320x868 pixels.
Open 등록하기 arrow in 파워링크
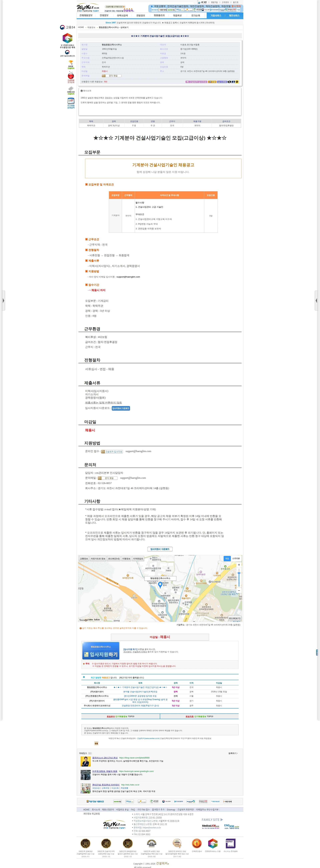pyautogui.click(x=233, y=753)
